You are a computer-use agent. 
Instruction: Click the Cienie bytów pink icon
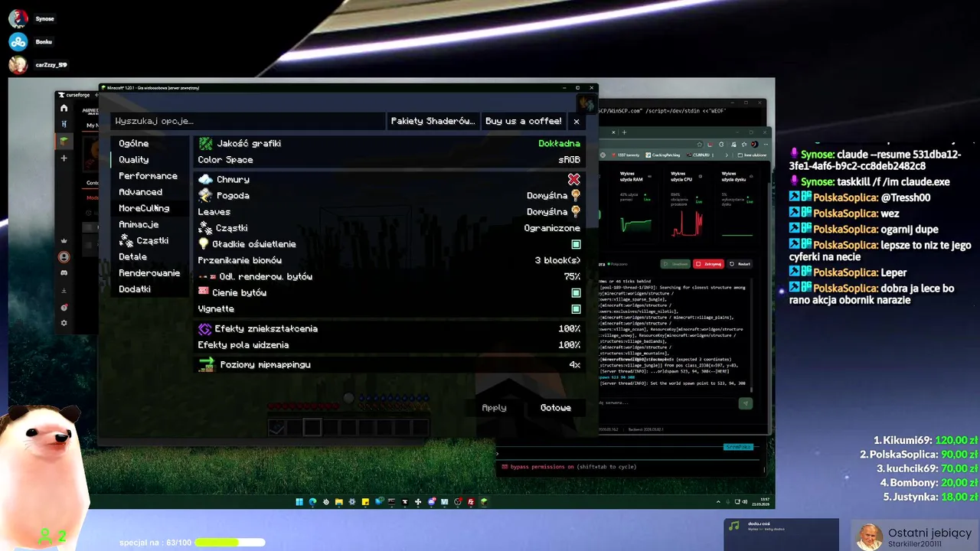click(x=204, y=292)
